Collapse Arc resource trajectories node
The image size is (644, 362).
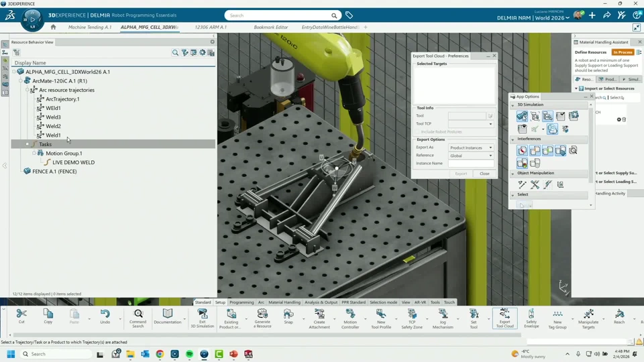tap(28, 90)
